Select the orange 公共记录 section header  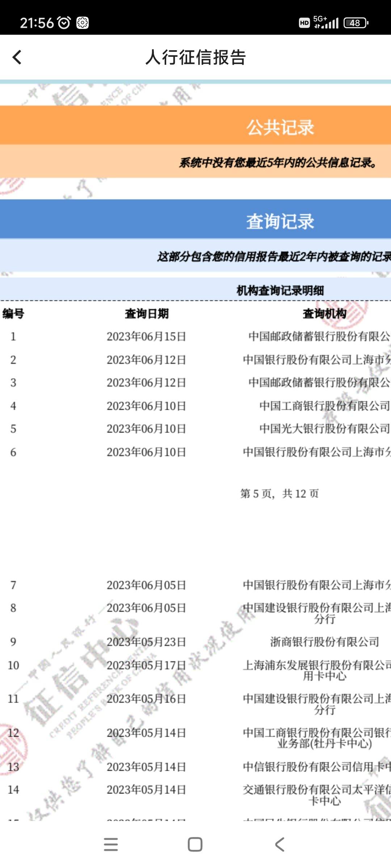[x=195, y=125]
